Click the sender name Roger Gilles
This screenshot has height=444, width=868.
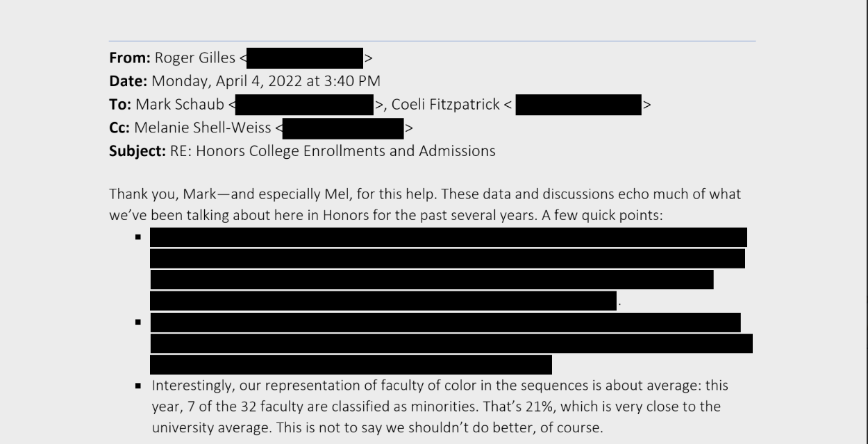pyautogui.click(x=194, y=58)
